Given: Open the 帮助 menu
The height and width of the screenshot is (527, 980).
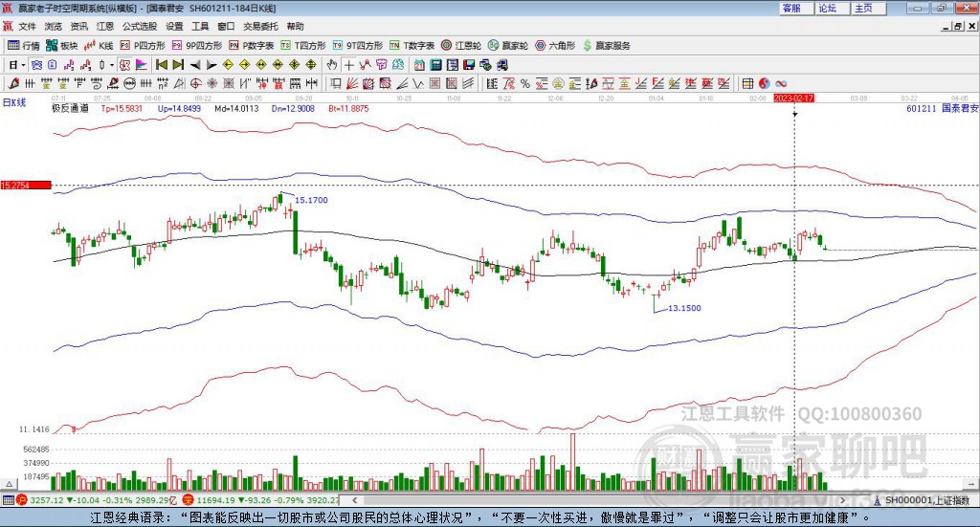Looking at the screenshot, I should coord(295,26).
